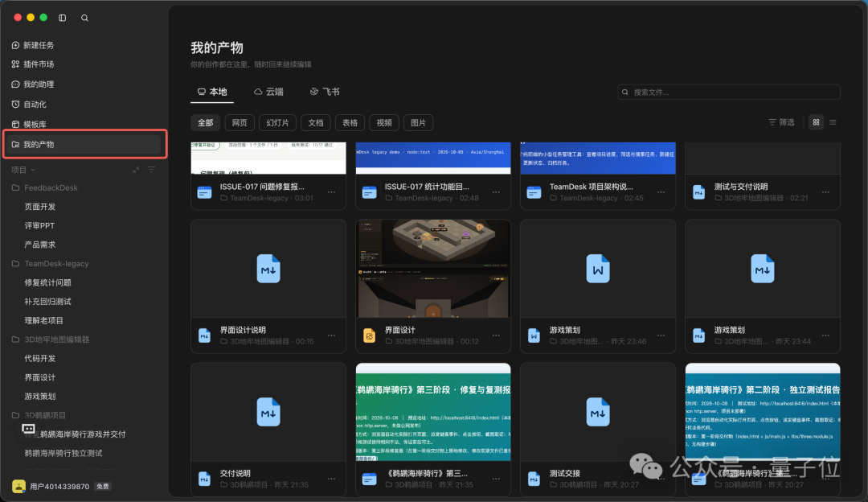Click the project list filter icon

pyautogui.click(x=151, y=170)
